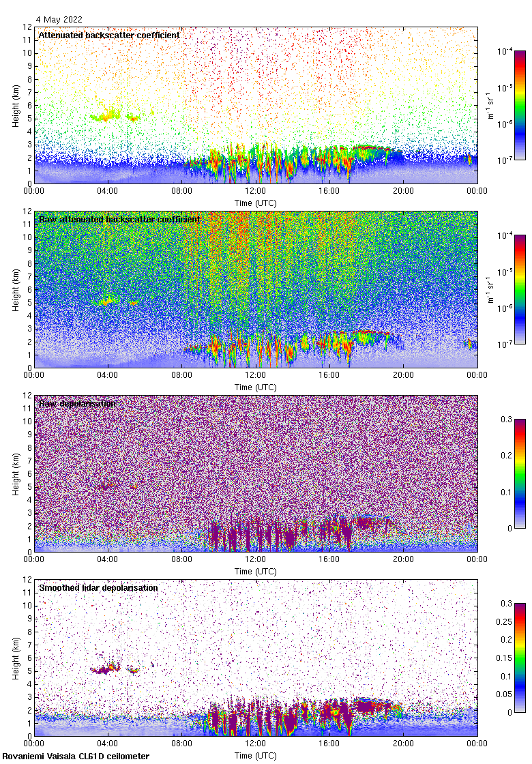
Task: Click 'Time (UTC)' label under the top panel
Action: coord(256,203)
